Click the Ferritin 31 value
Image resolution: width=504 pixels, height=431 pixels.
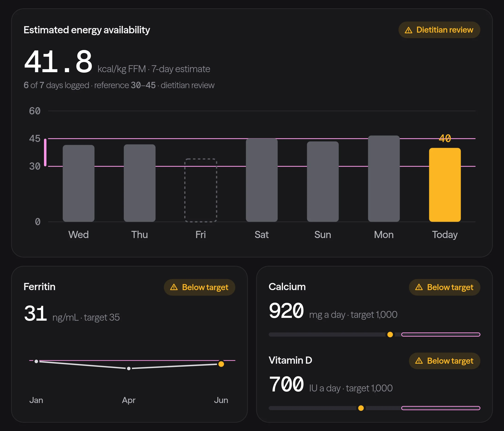click(35, 313)
